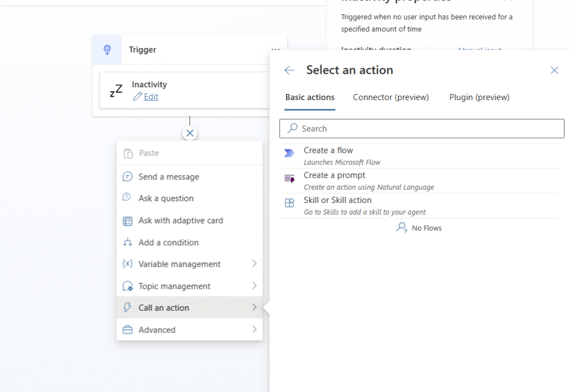Click 'Go to Skills to add a skill' text
The image size is (570, 392).
pyautogui.click(x=365, y=212)
